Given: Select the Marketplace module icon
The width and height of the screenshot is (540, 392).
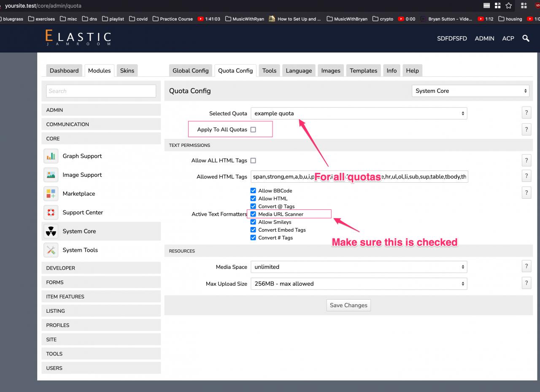Looking at the screenshot, I should (x=51, y=194).
